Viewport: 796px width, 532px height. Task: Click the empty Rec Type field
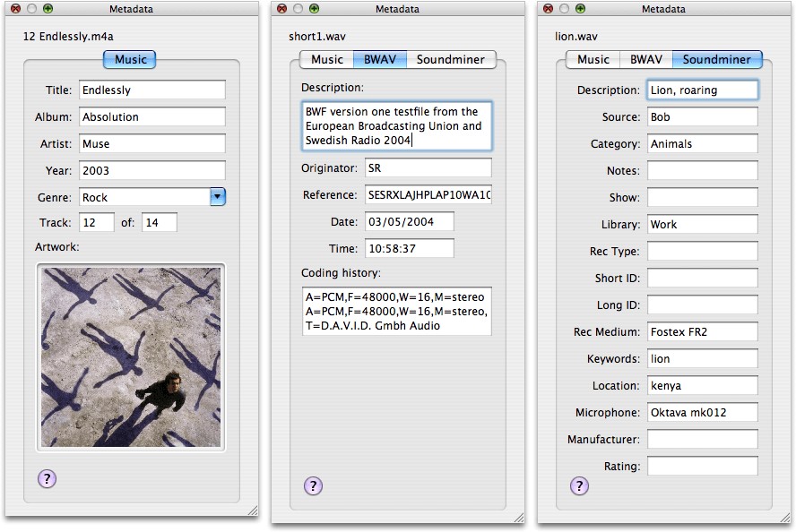703,251
